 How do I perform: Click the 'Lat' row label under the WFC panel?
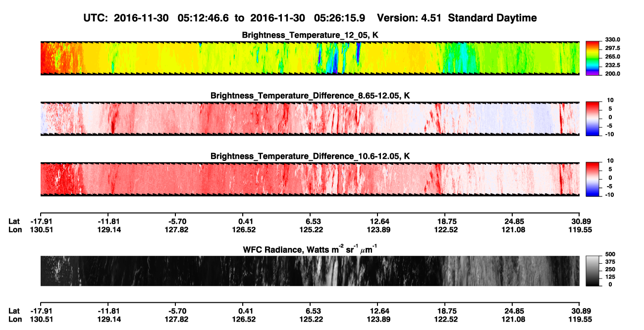[14, 311]
